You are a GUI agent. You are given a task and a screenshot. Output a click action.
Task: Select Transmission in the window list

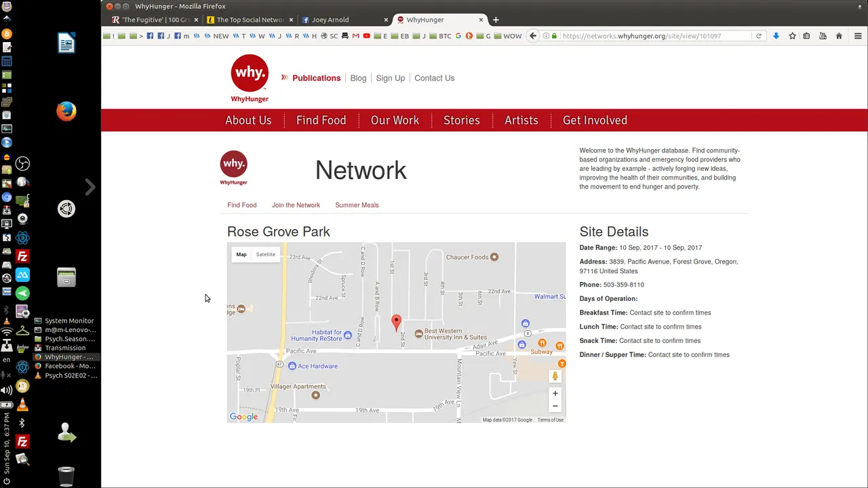(x=64, y=348)
